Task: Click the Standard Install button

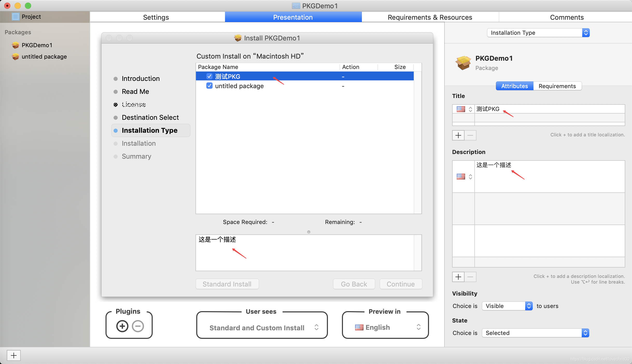Action: coord(227,284)
